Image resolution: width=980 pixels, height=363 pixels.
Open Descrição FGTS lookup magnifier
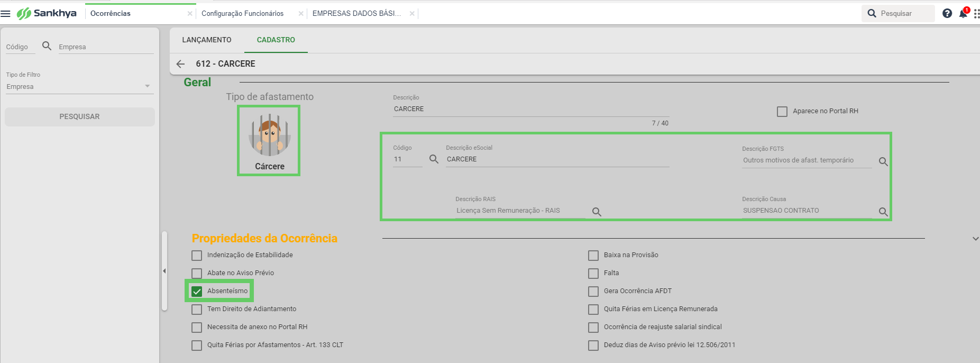pyautogui.click(x=883, y=162)
